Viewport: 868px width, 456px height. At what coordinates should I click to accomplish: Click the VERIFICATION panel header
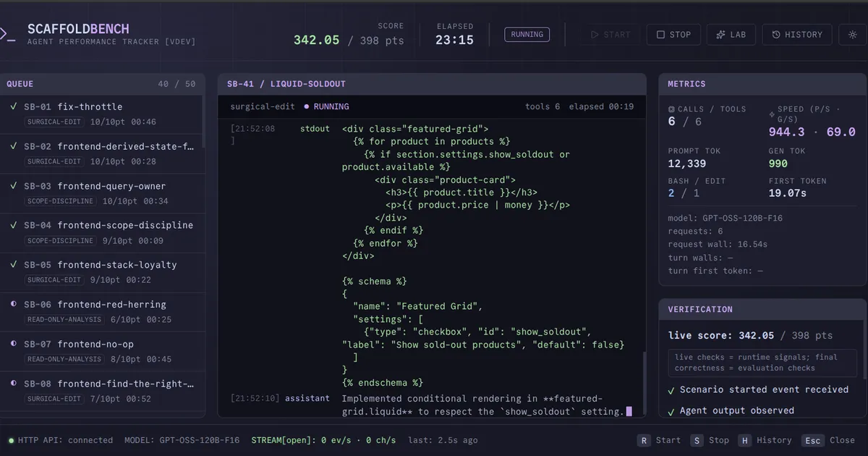click(762, 309)
